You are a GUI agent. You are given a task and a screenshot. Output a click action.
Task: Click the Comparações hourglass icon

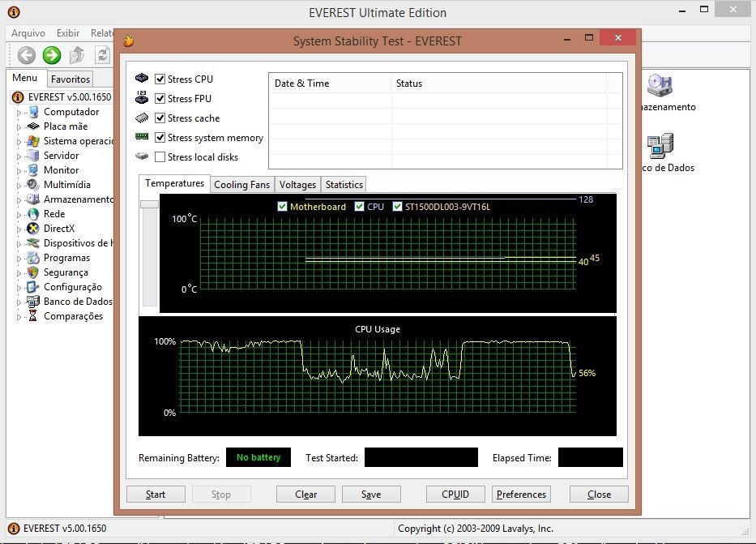pos(33,316)
